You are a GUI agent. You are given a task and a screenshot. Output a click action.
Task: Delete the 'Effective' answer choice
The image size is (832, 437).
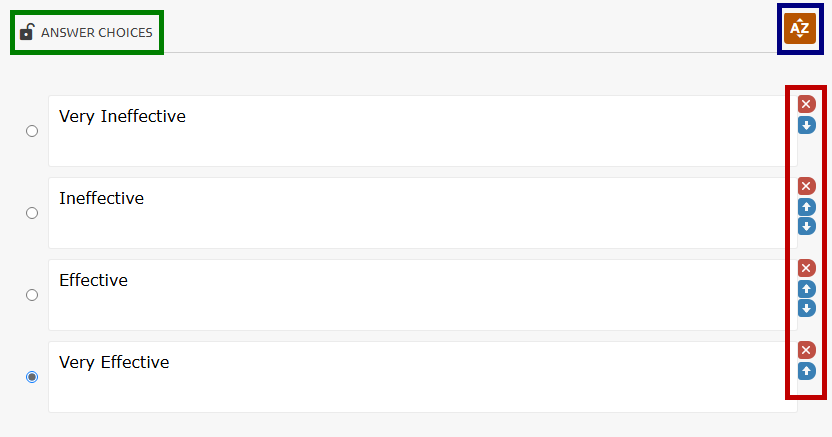coord(806,268)
